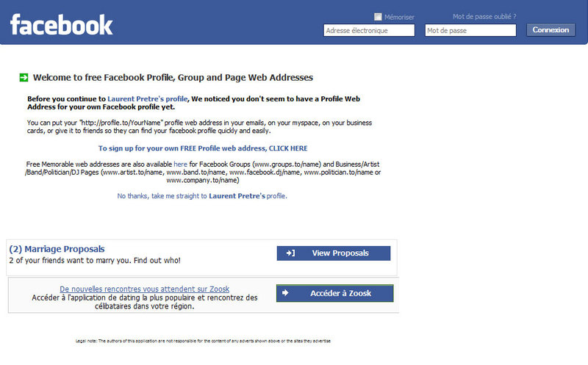Follow the 'here' link for Facebook Groups
Image resolution: width=588 pixels, height=365 pixels.
point(180,164)
